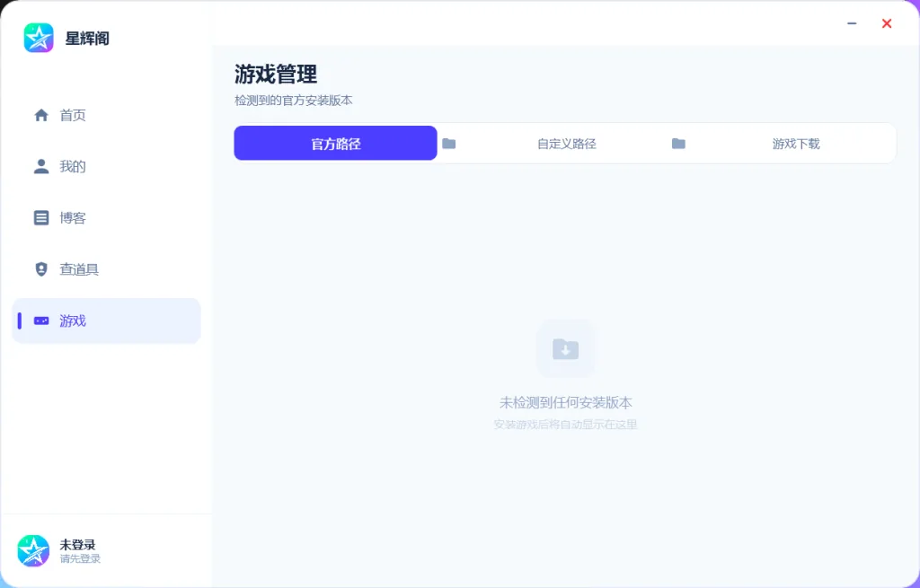This screenshot has width=920, height=588.
Task: Switch to the 游戏下载 tab
Action: pos(796,144)
